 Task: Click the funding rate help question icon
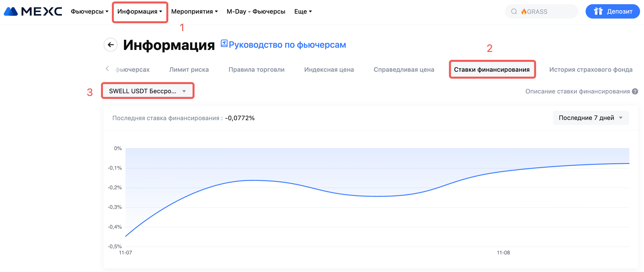(x=635, y=91)
